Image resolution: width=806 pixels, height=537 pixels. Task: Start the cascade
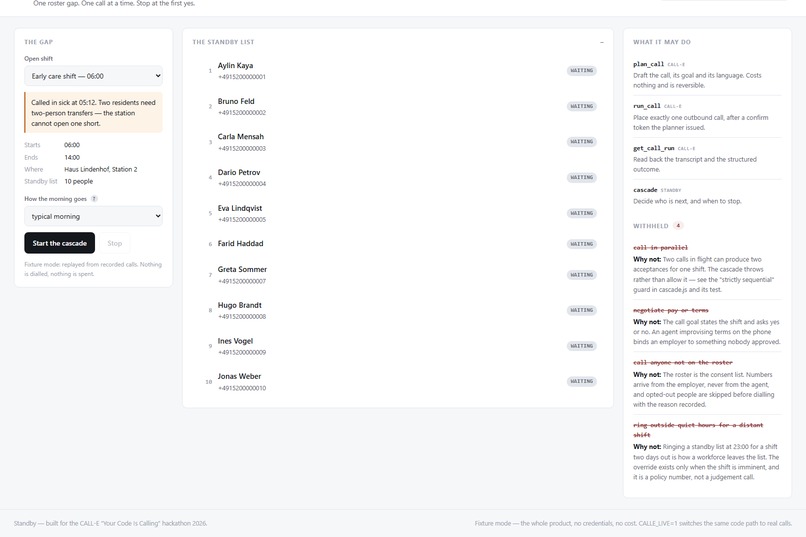pyautogui.click(x=60, y=243)
